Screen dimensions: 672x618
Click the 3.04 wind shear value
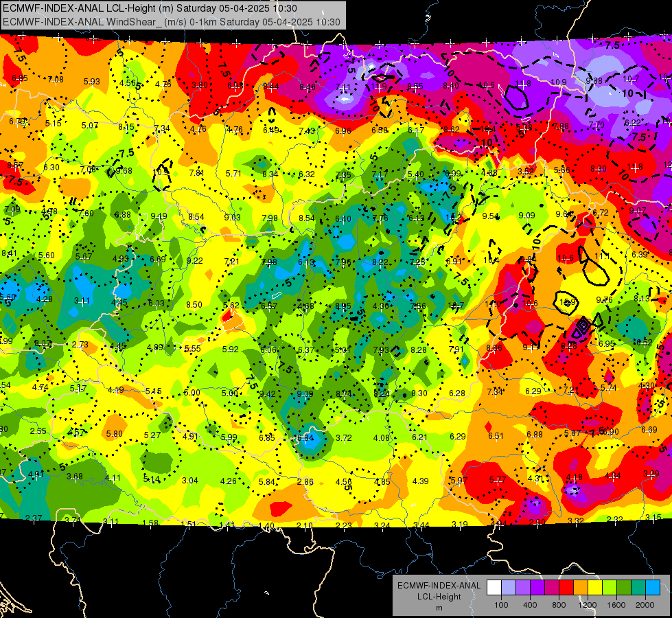[190, 481]
